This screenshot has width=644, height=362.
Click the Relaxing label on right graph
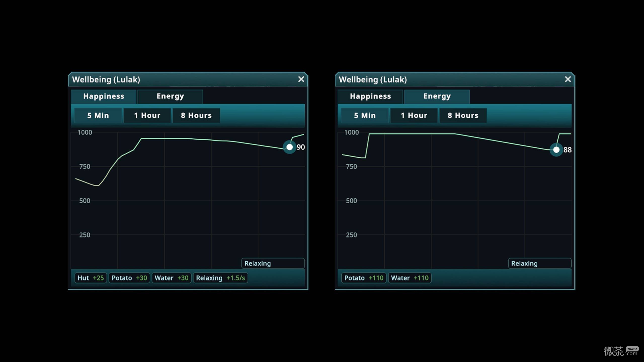(x=540, y=263)
